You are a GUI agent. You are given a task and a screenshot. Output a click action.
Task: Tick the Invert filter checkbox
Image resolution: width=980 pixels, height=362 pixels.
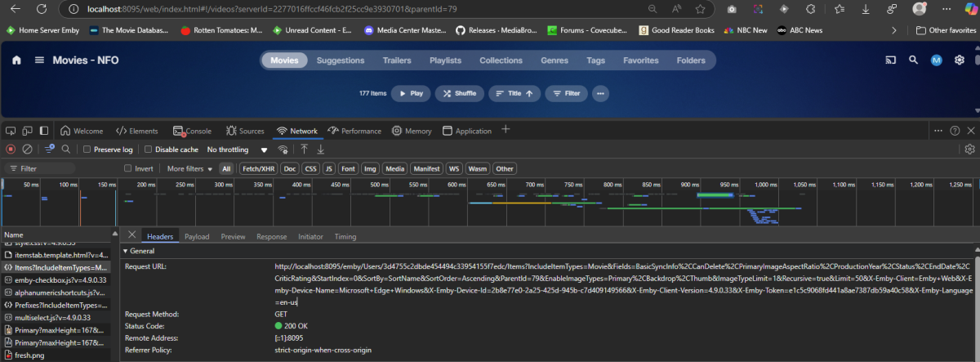click(x=128, y=168)
